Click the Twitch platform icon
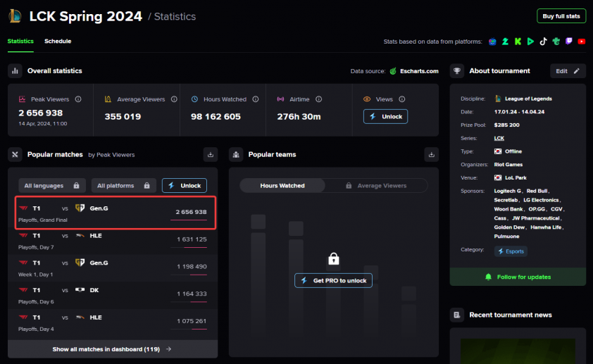Image resolution: width=593 pixels, height=364 pixels. 569,42
